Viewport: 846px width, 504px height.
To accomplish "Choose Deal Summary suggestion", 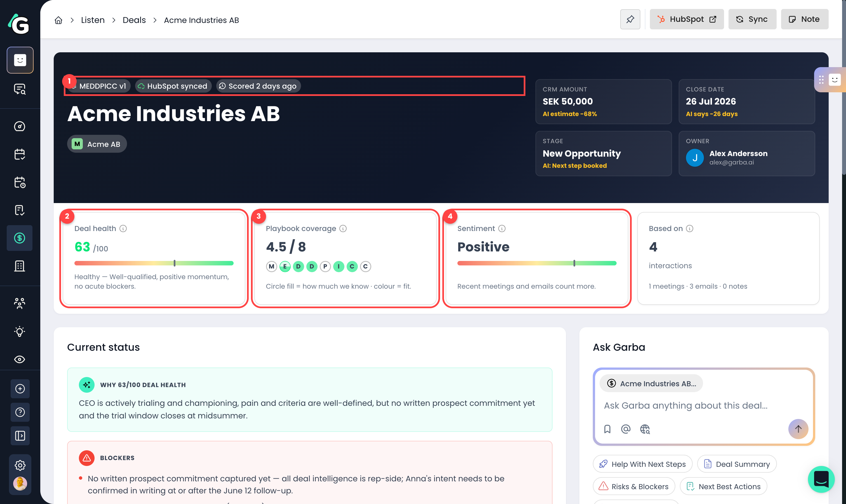I will (x=737, y=464).
